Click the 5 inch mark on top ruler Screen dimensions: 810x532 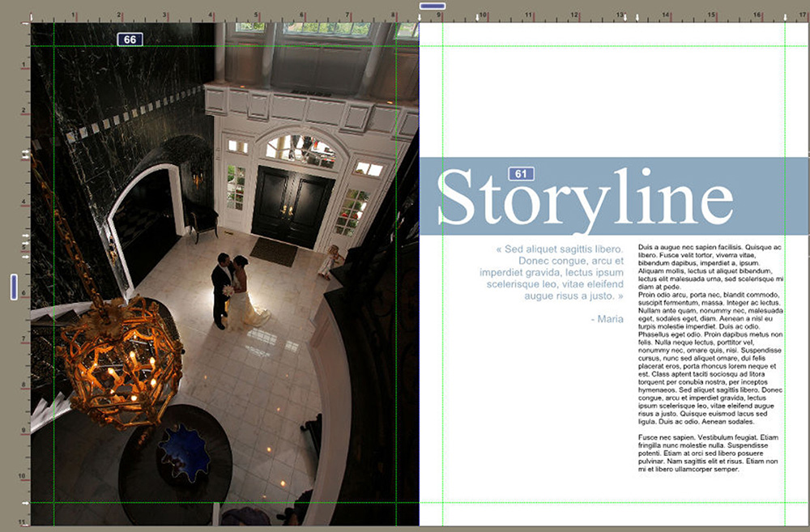pos(256,15)
